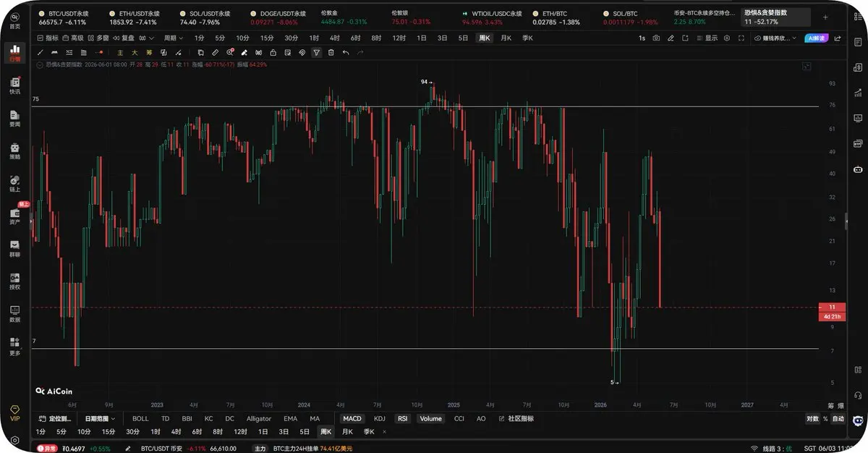
Task: Click the pencil edit icon in top bar
Action: point(671,38)
